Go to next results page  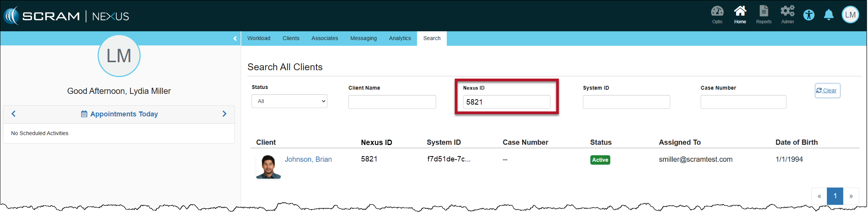pos(851,196)
